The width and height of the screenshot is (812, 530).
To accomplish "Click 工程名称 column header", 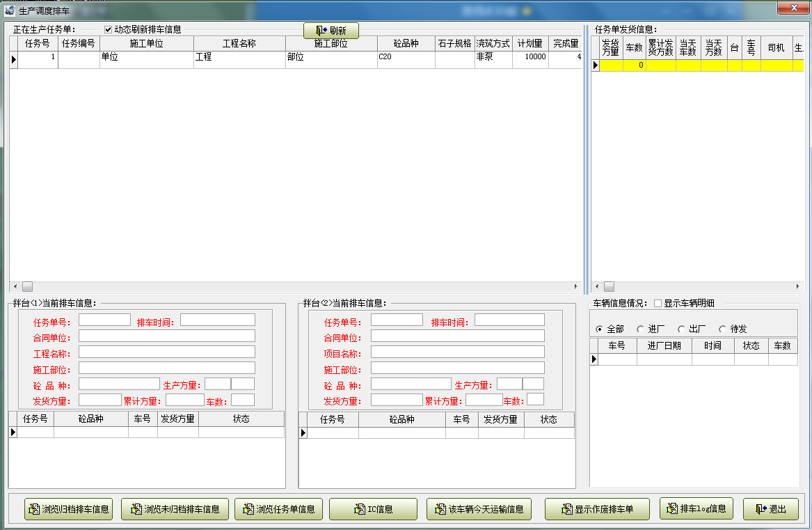I will [x=239, y=44].
